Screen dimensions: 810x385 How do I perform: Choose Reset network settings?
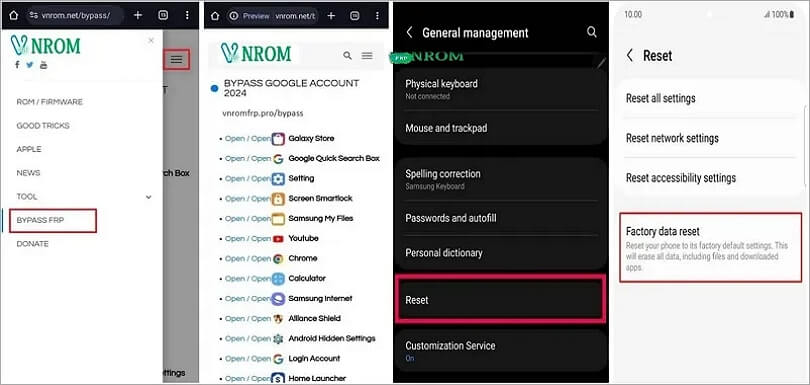coord(711,138)
